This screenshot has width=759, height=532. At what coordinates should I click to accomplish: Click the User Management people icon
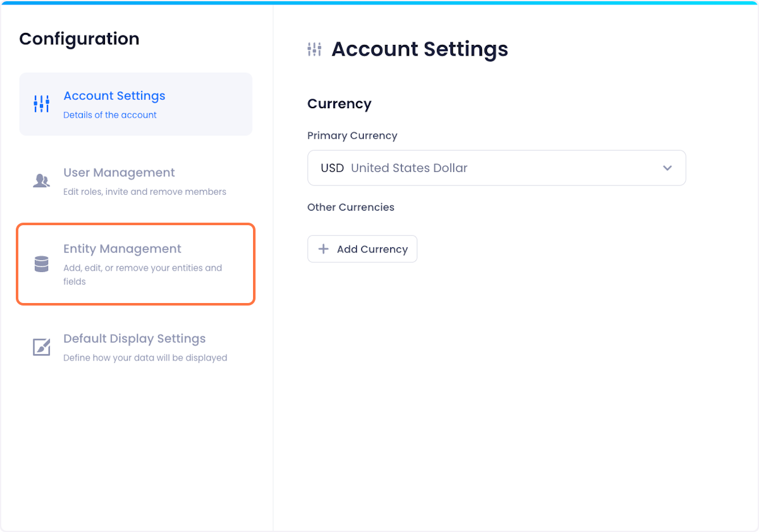click(41, 181)
